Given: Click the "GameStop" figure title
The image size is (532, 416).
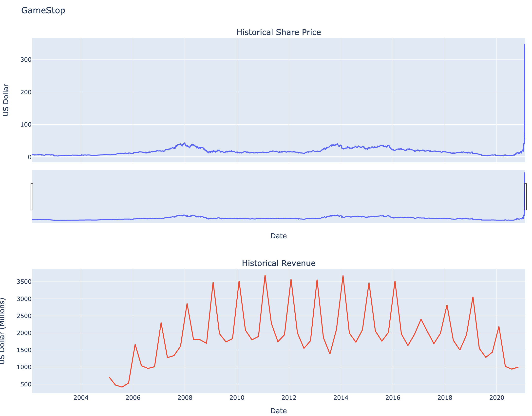Looking at the screenshot, I should (43, 10).
